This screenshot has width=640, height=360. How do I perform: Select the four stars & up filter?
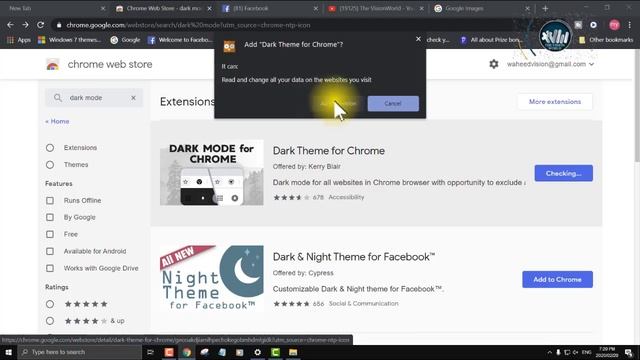click(50, 321)
